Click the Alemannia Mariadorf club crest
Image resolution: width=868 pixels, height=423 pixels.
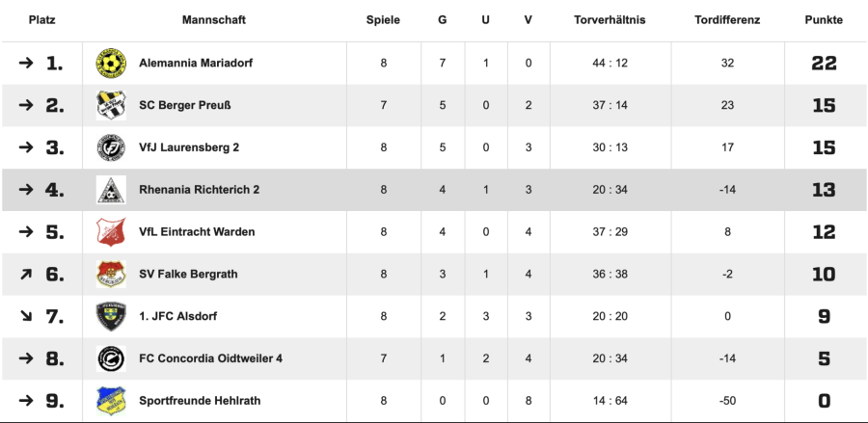coord(111,64)
